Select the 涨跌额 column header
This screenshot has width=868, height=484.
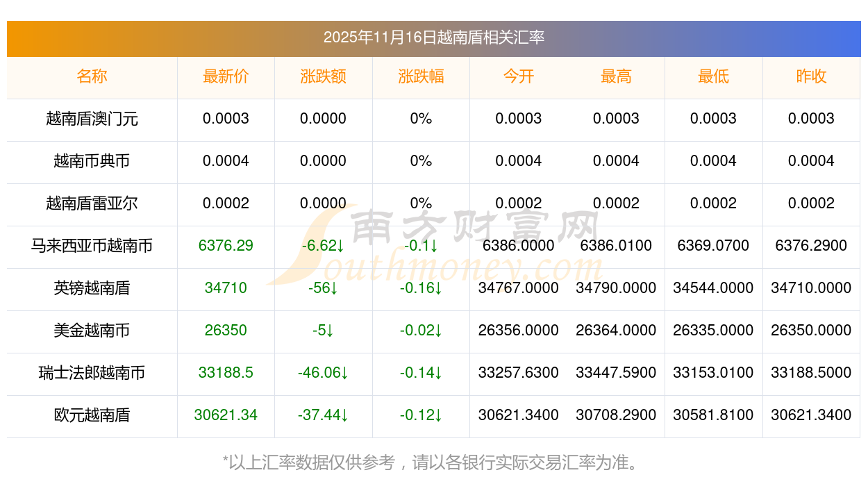coord(323,76)
